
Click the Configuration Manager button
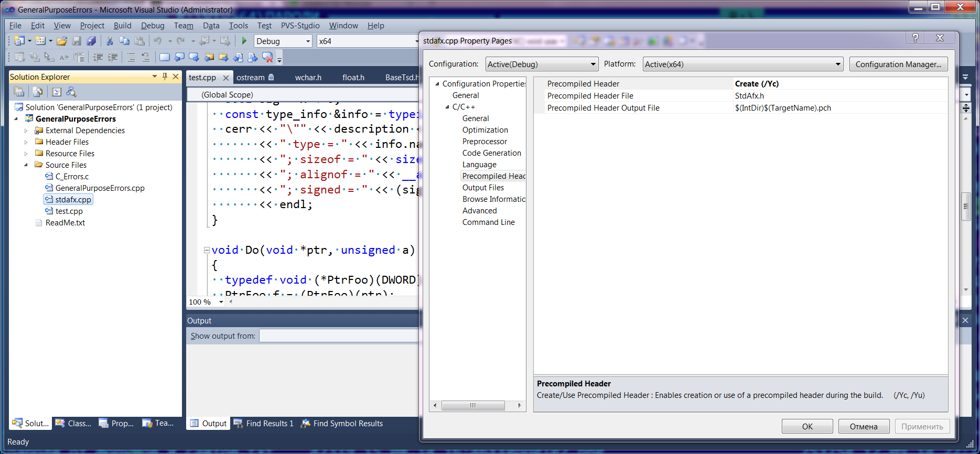[x=898, y=64]
